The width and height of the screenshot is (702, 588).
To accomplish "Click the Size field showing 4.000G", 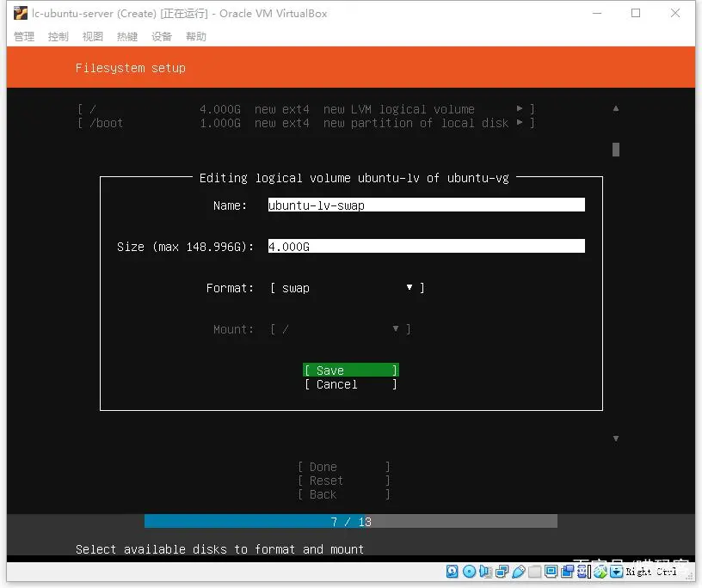I will pyautogui.click(x=426, y=246).
